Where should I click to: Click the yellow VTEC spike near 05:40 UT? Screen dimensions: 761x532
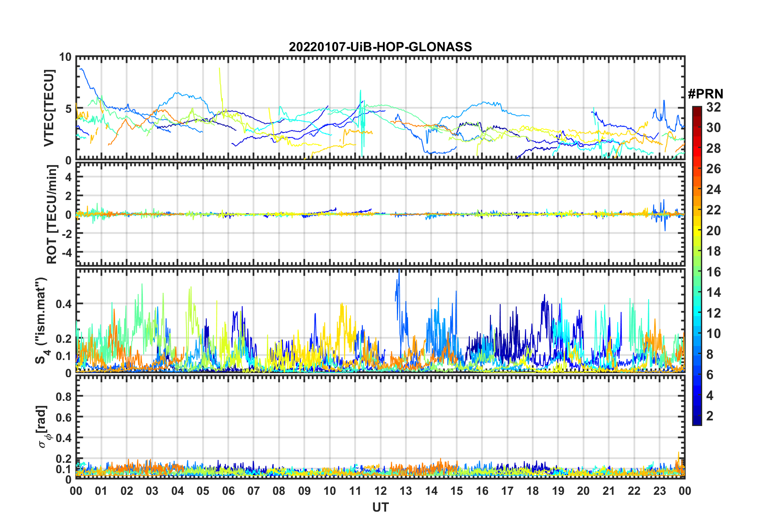[220, 92]
